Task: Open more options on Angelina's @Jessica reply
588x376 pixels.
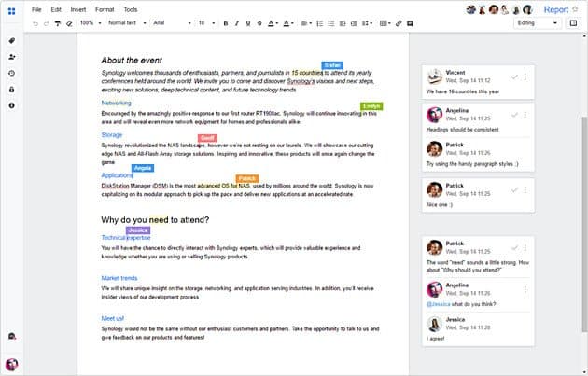Action: click(x=525, y=289)
